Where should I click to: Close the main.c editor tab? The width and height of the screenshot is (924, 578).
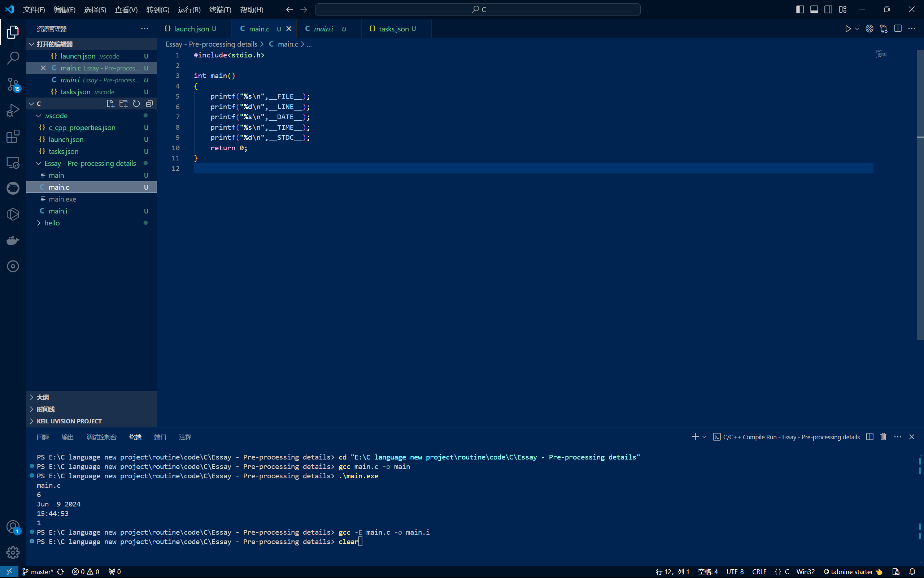point(289,29)
